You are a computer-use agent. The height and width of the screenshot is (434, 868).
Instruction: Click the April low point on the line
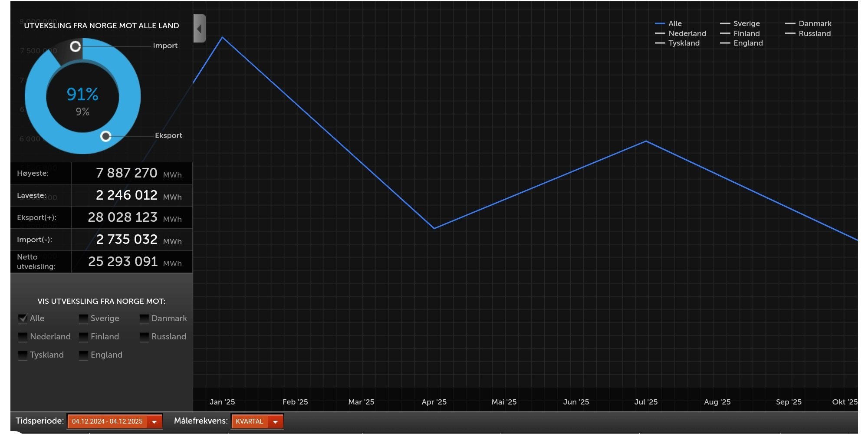tap(434, 228)
